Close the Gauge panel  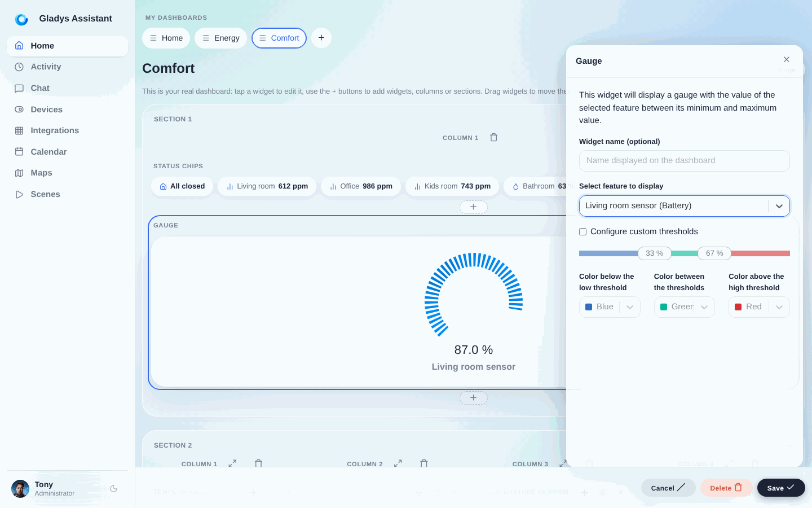787,59
